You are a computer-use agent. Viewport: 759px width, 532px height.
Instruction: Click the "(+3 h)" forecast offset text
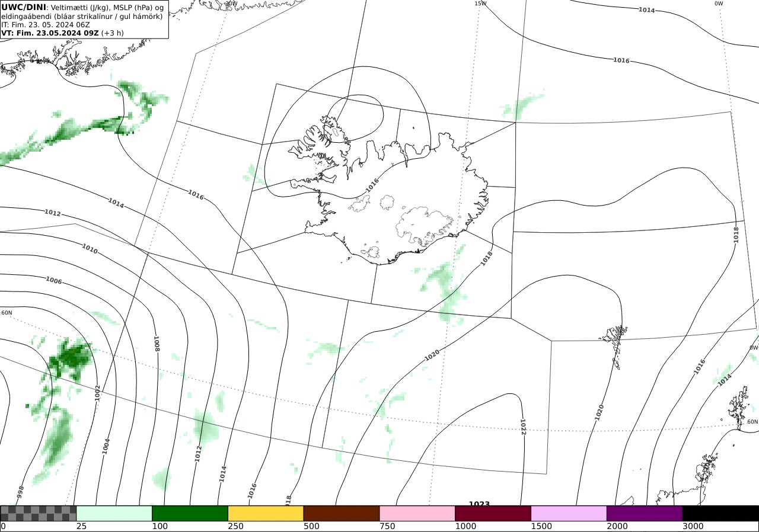point(113,33)
